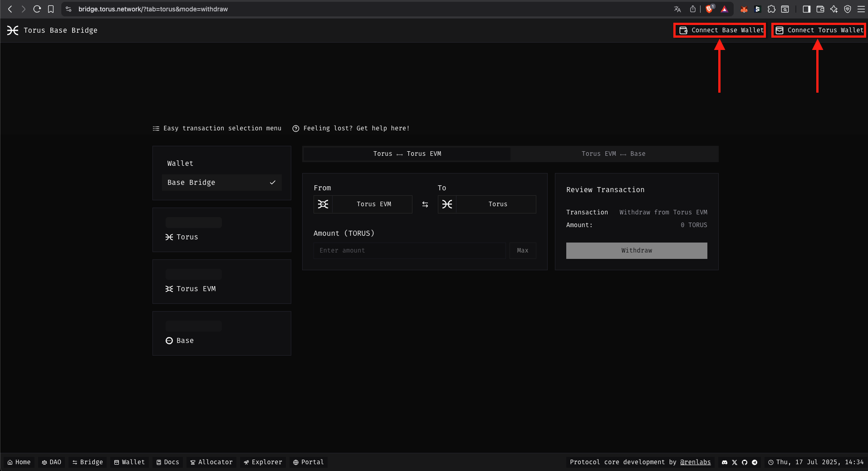Click Connect Base Wallet button

point(720,30)
